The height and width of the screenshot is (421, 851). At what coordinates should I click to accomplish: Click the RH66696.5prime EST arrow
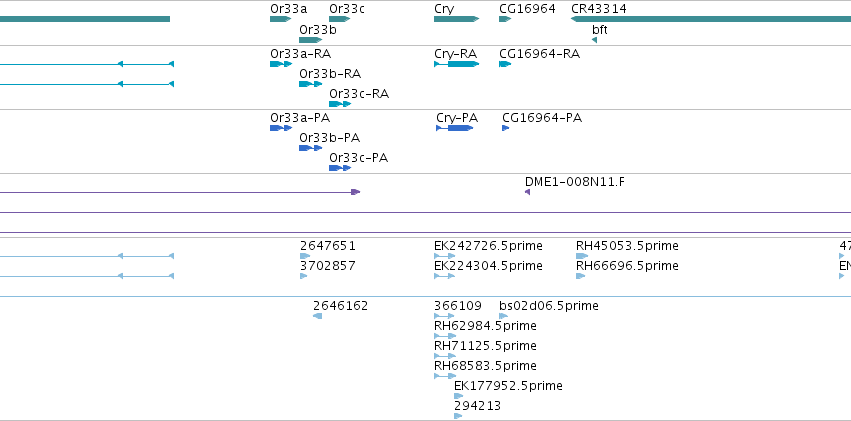[582, 276]
